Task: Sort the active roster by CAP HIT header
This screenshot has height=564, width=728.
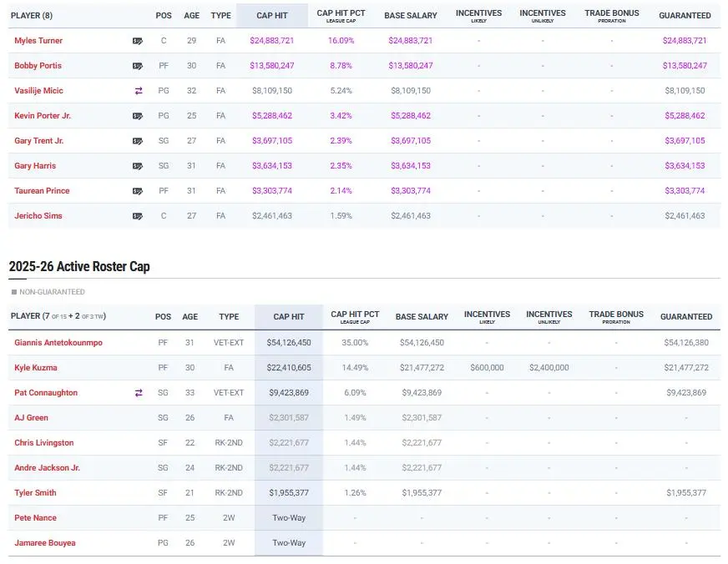Action: click(288, 317)
